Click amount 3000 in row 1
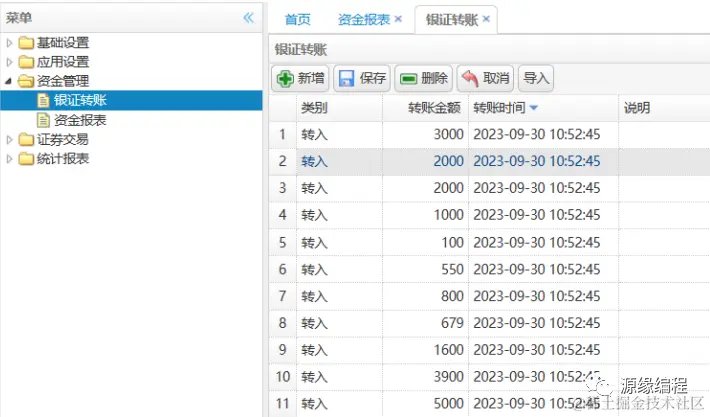Viewport: 710px width, 417px height. point(448,134)
